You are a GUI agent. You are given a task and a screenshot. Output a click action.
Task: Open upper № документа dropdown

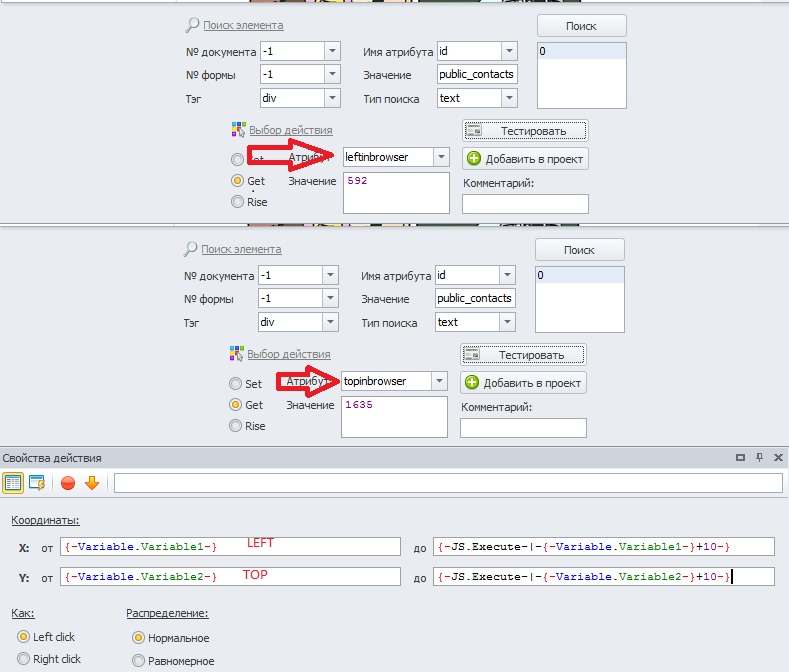click(332, 51)
